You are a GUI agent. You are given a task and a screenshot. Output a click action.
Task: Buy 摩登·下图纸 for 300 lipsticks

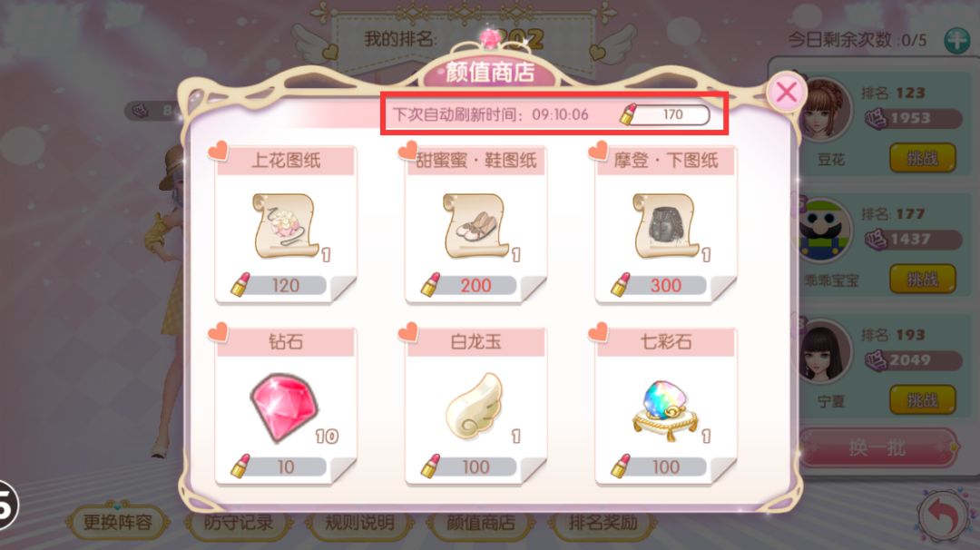pos(659,286)
